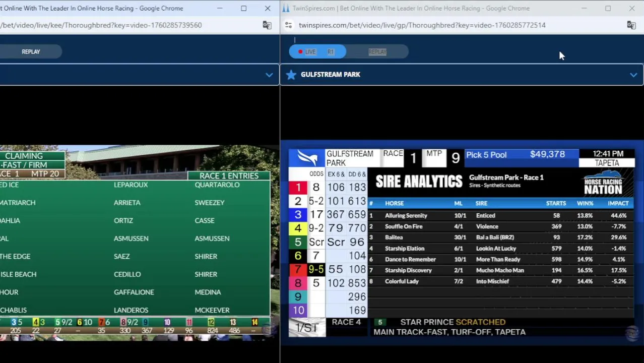Click 'Pick 5 Pool' label in video
Screen dimensions: 644x363
pyautogui.click(x=486, y=155)
